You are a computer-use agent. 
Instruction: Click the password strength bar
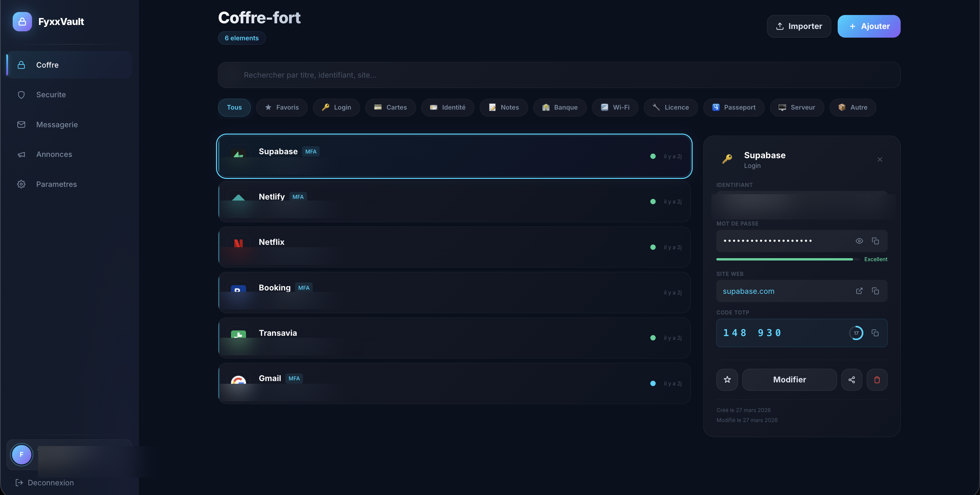784,259
